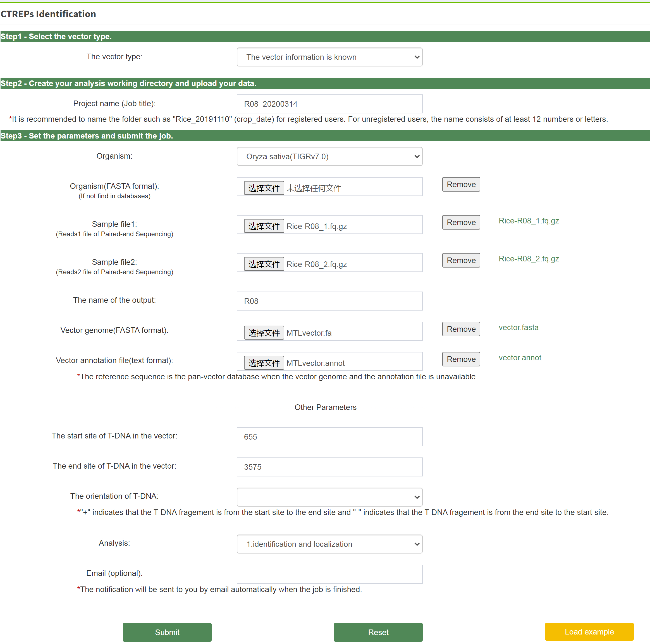Remove the Organism FASTA file
The width and height of the screenshot is (650, 644).
click(461, 184)
